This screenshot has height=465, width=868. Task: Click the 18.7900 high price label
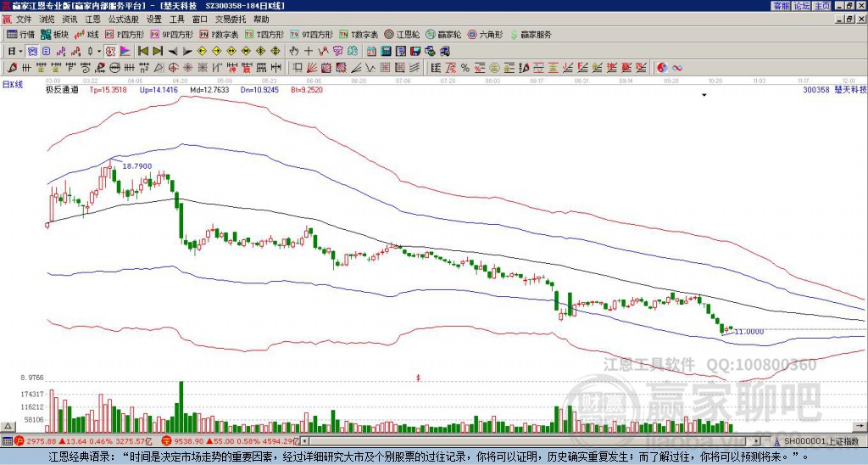[136, 166]
